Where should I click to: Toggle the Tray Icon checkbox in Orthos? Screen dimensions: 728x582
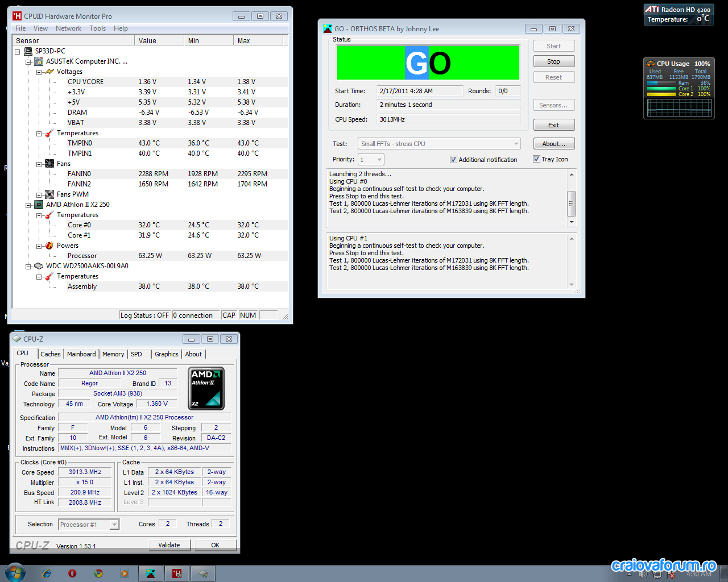click(x=536, y=159)
